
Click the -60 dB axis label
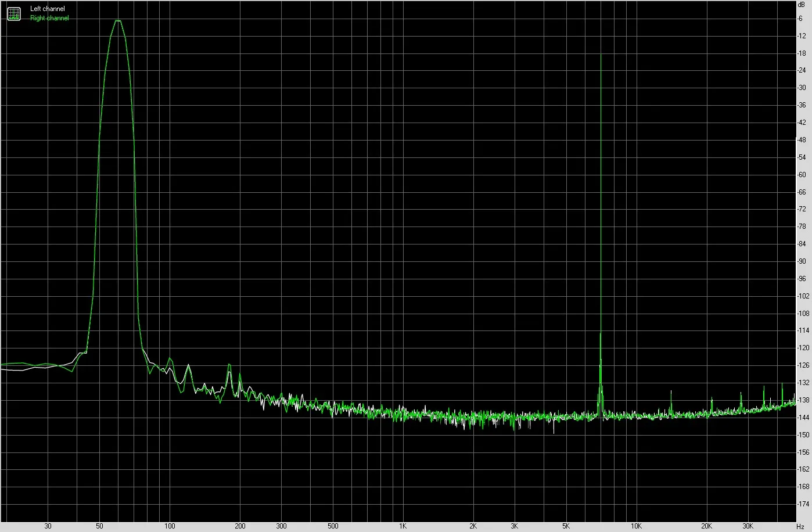point(802,175)
